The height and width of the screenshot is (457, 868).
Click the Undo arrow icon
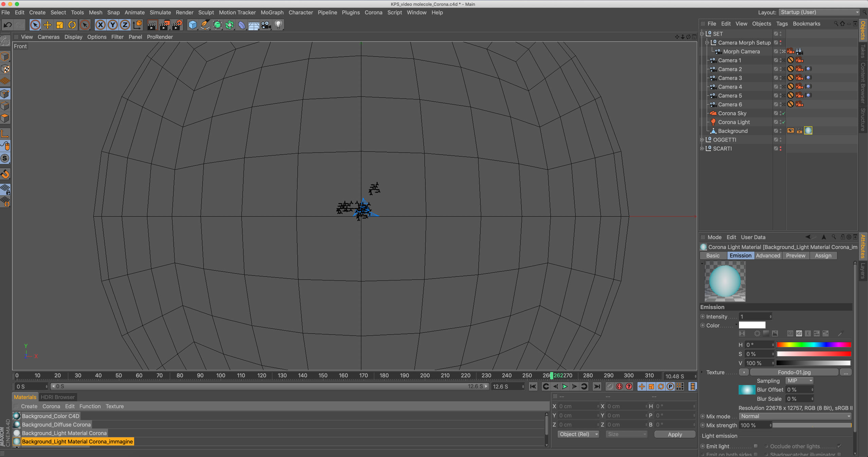point(7,25)
